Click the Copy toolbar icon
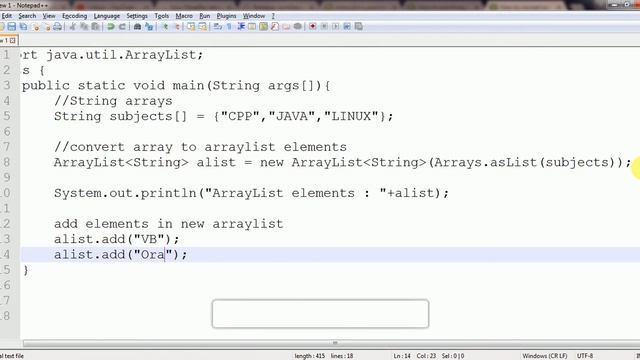 click(84, 27)
